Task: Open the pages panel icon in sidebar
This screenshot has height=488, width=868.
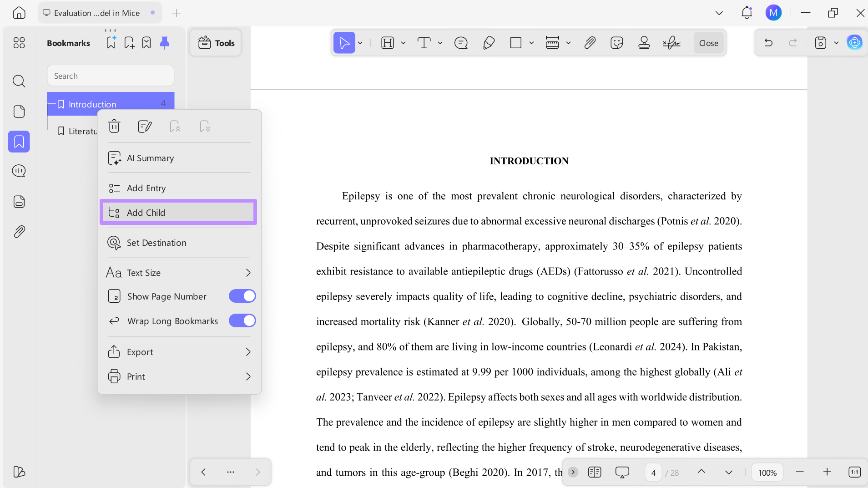Action: pyautogui.click(x=19, y=112)
